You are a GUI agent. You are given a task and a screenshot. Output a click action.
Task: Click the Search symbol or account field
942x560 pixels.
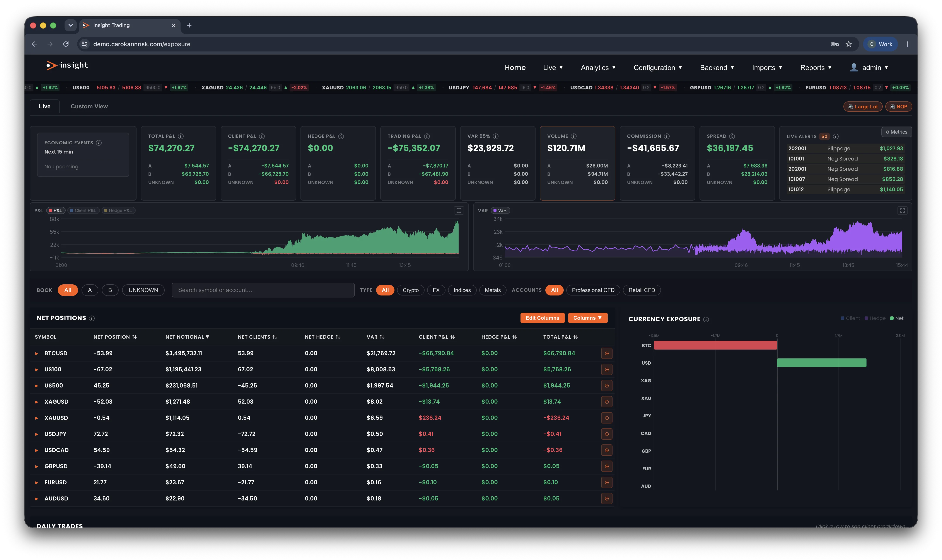tap(263, 290)
